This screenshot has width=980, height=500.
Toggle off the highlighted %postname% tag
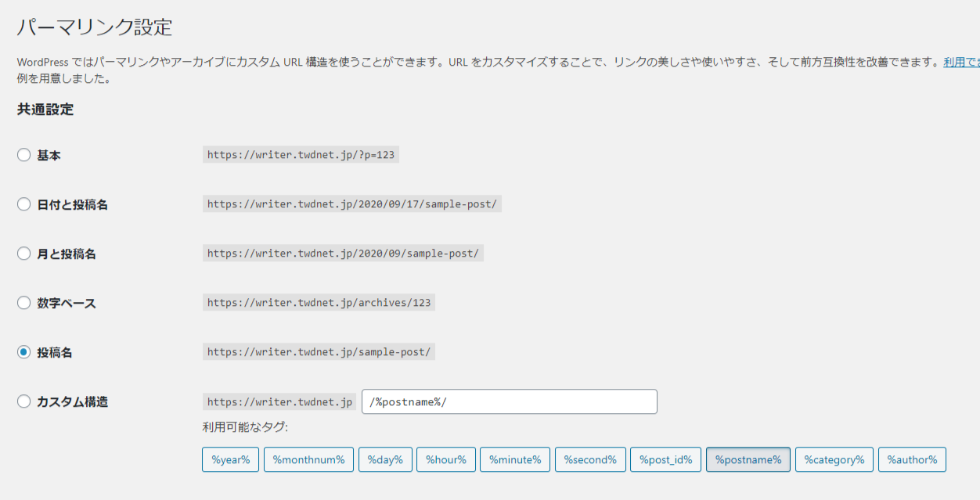(x=748, y=459)
